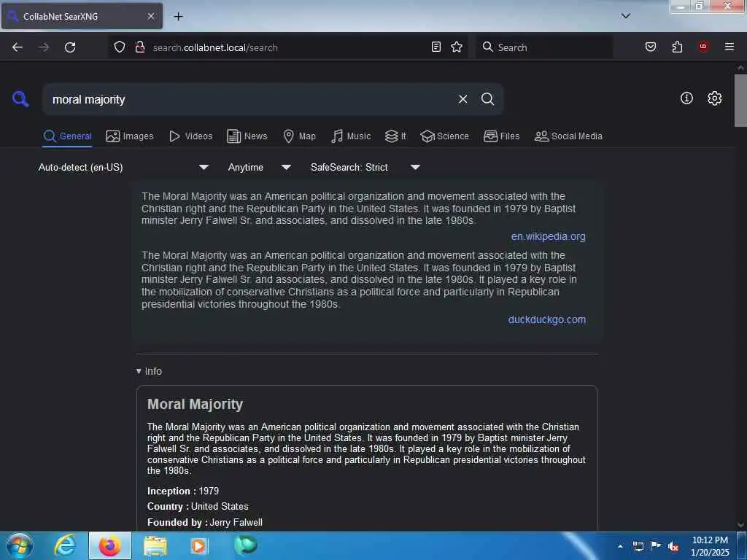Image resolution: width=747 pixels, height=560 pixels.
Task: Click the insecure connection padlock icon
Action: [140, 47]
